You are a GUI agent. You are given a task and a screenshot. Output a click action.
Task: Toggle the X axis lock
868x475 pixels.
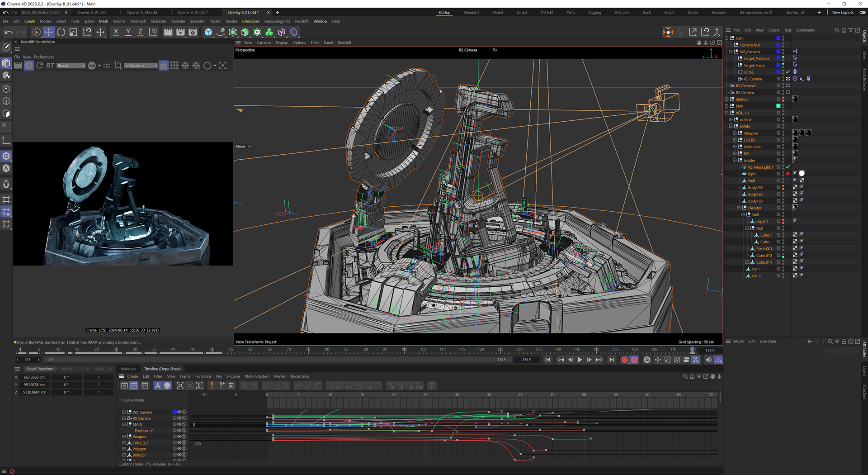116,32
